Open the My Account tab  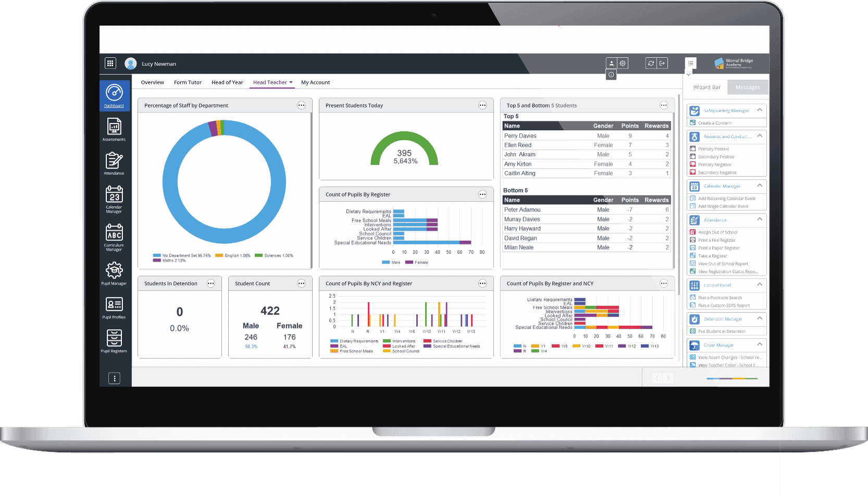315,82
